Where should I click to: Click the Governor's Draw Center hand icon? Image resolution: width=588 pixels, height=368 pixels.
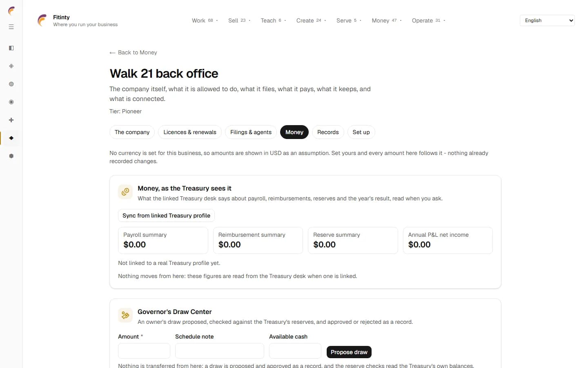point(125,315)
